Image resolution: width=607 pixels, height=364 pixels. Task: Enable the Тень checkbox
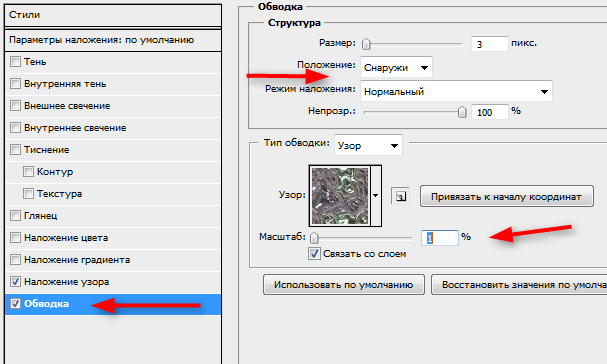click(x=15, y=62)
